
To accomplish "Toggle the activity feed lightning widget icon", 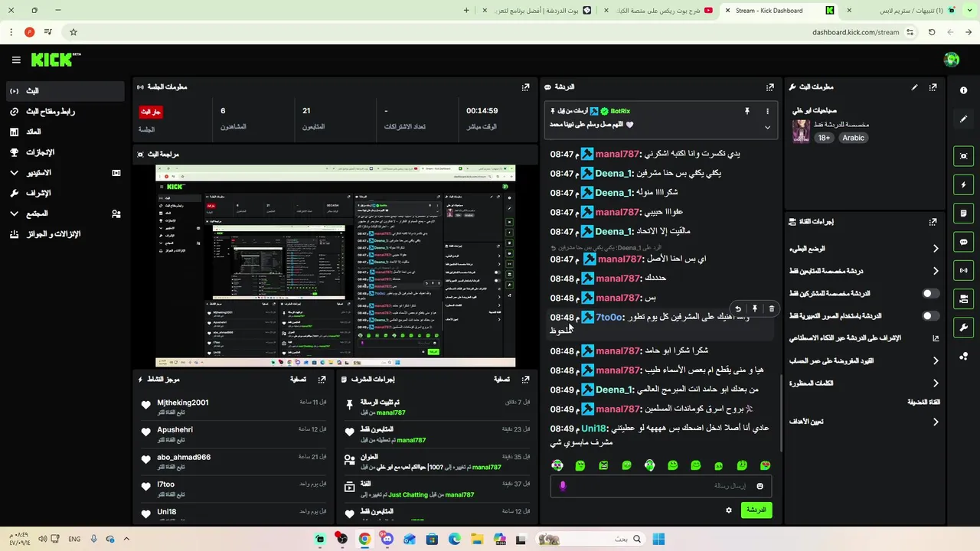I will point(963,184).
